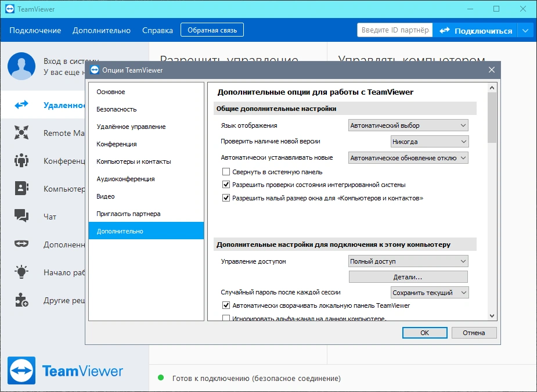
Task: Click the user profile avatar icon
Action: (21, 66)
